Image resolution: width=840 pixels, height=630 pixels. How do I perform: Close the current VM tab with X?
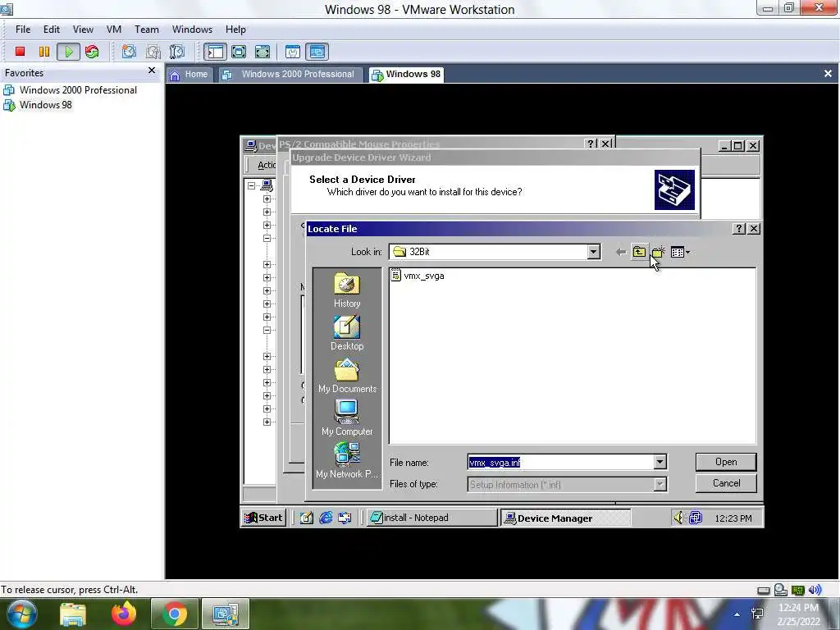(x=828, y=73)
